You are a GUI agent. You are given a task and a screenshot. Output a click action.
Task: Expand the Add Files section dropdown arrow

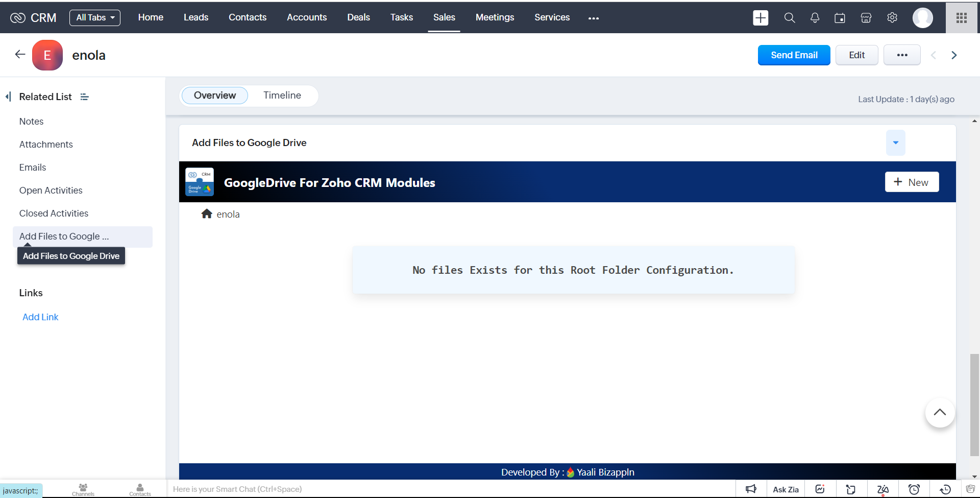(x=895, y=143)
